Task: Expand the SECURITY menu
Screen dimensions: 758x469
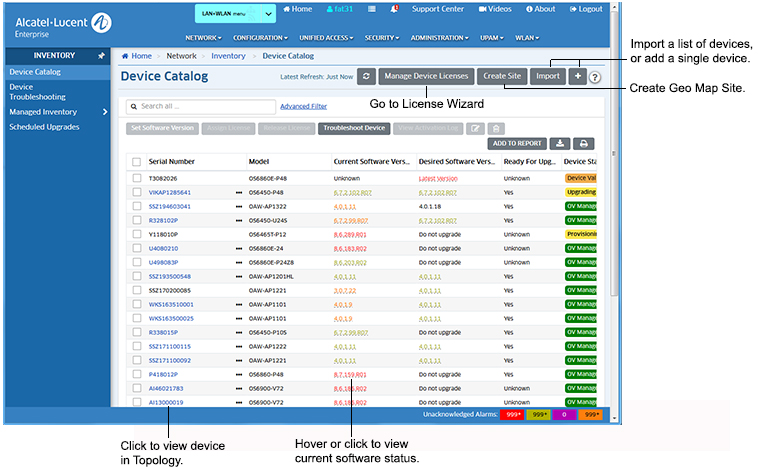Action: [382, 38]
